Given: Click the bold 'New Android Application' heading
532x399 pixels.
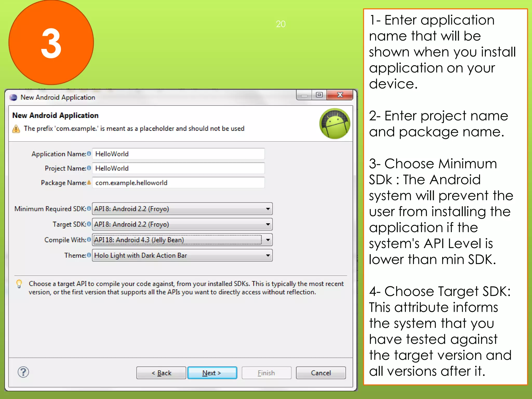Looking at the screenshot, I should [x=55, y=115].
